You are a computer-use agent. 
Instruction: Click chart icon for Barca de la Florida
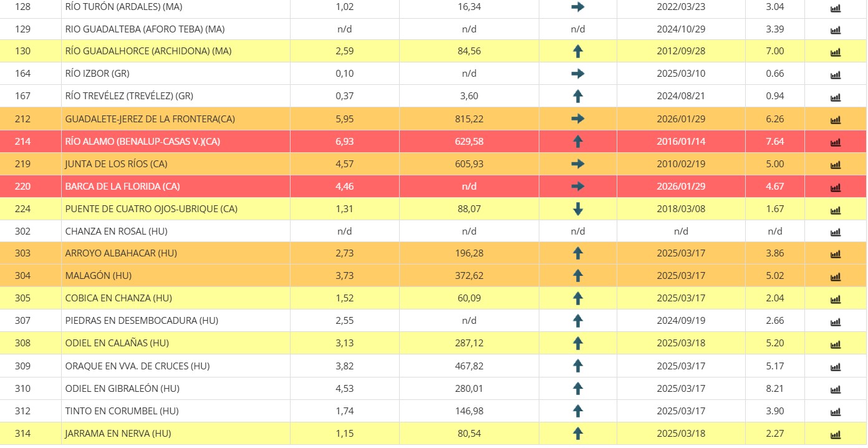[835, 187]
